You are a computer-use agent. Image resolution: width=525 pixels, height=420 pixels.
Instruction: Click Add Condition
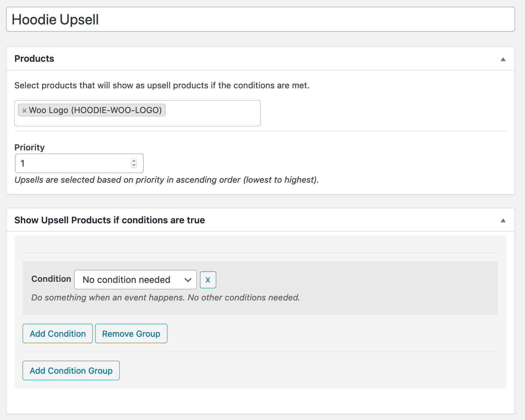(x=57, y=333)
